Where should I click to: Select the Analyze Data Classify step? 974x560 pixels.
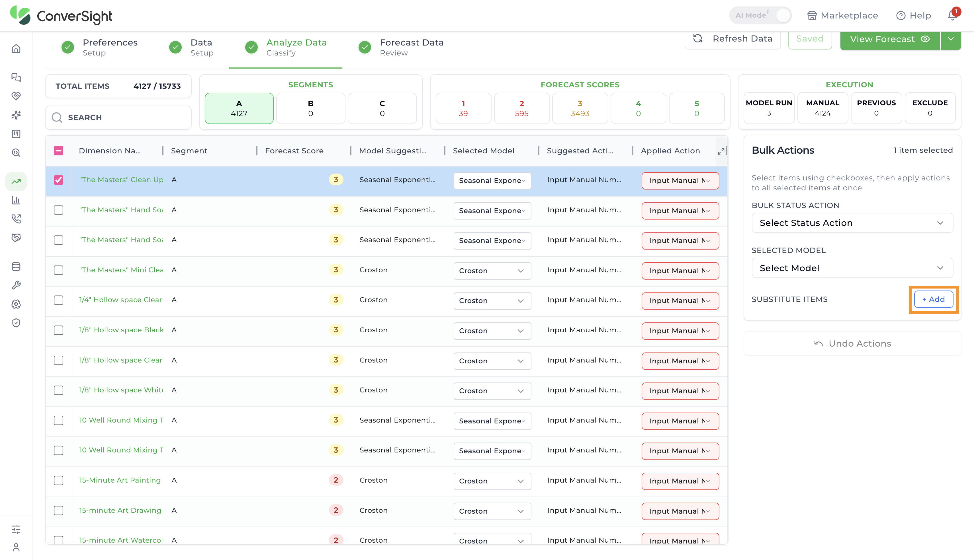[x=286, y=47]
